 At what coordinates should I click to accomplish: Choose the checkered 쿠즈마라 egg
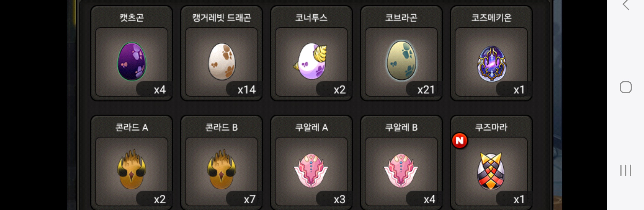coord(491,171)
